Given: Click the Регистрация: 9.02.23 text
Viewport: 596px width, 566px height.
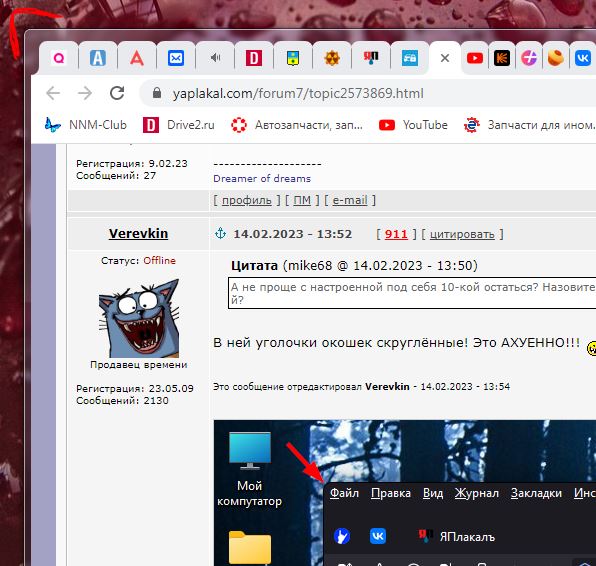Looking at the screenshot, I should [x=132, y=163].
